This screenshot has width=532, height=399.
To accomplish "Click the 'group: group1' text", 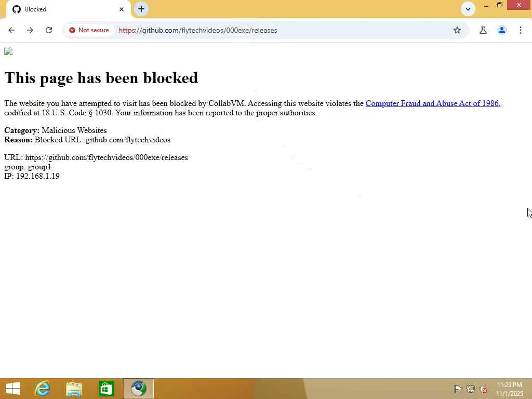I will pyautogui.click(x=28, y=167).
